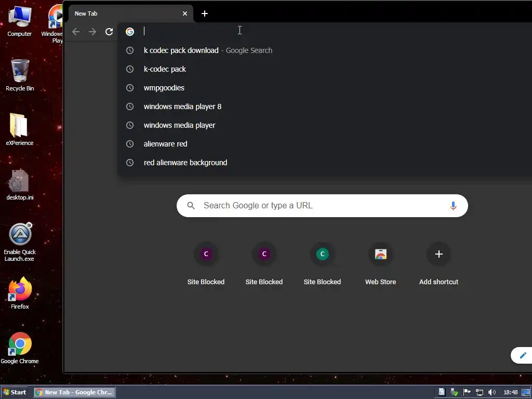Click the magnifier icon in search box
Screen dimensions: 532x399
(x=191, y=206)
